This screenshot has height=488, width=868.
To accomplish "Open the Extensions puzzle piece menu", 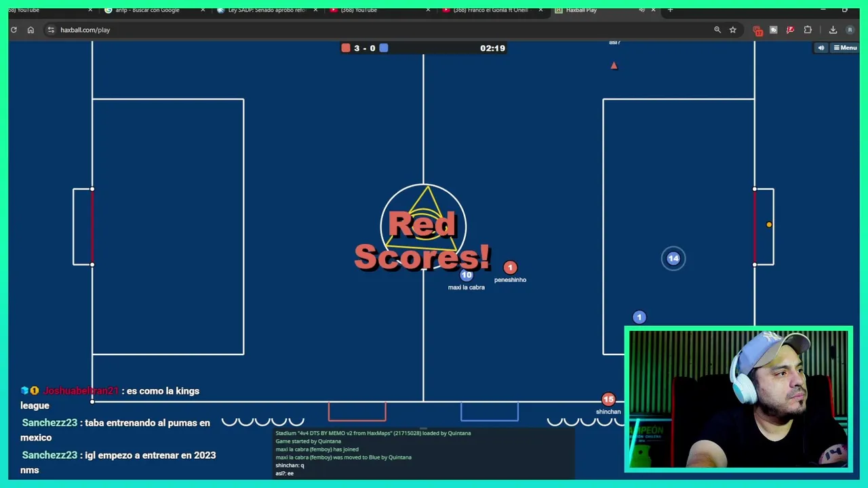I will point(808,30).
